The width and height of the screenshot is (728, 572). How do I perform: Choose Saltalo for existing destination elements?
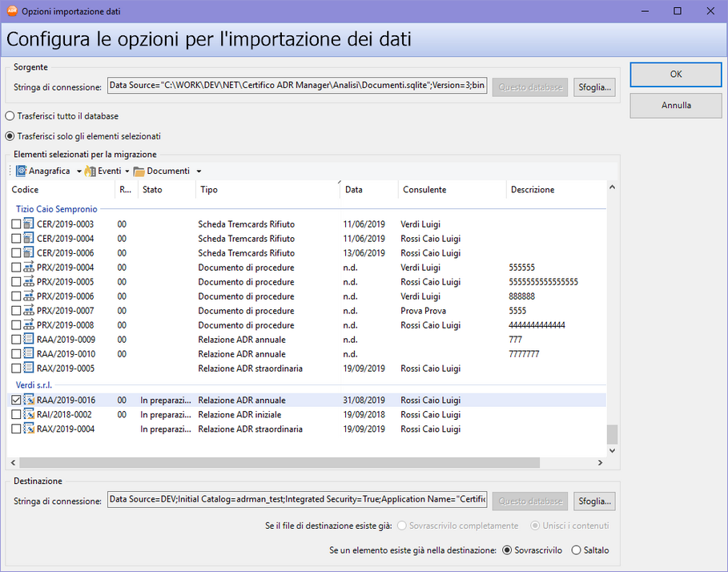tap(576, 550)
